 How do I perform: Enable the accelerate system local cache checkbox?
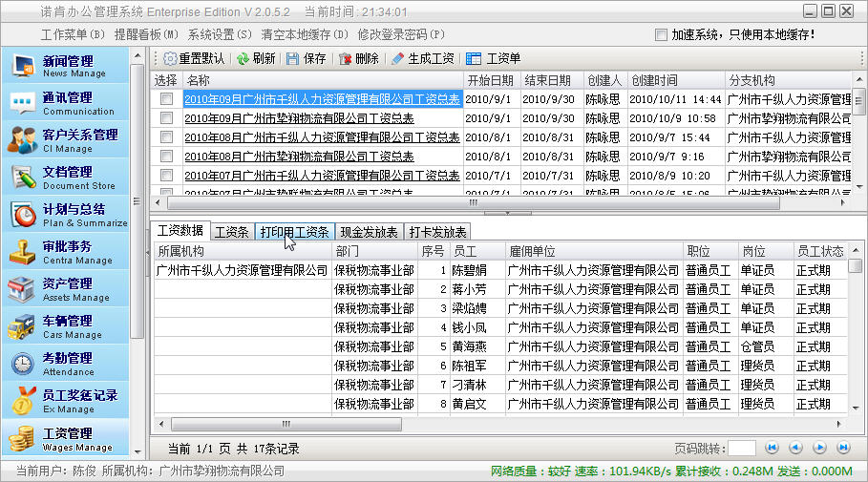pyautogui.click(x=661, y=34)
